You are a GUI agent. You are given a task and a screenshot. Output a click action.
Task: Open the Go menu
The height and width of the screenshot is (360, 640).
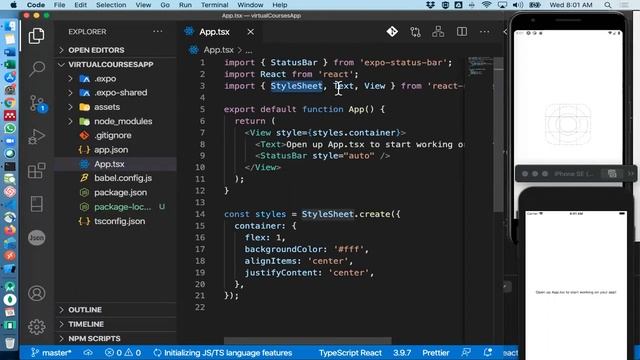165,5
